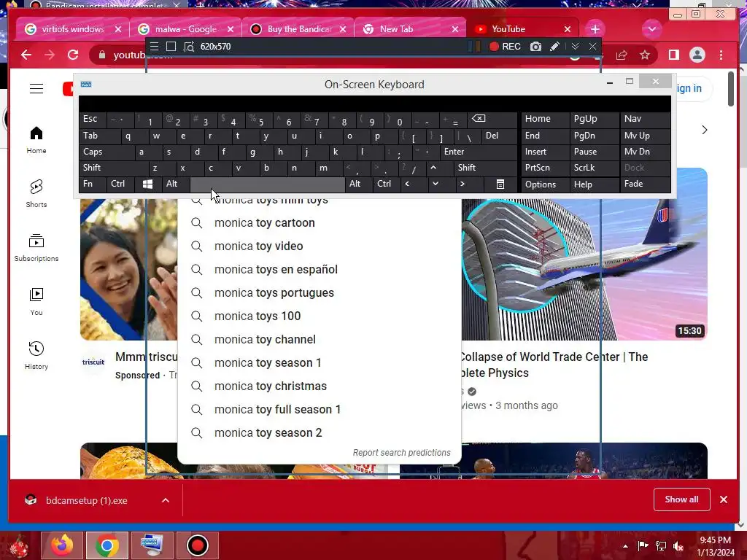The width and height of the screenshot is (747, 560).
Task: Choose suggestion monica toy cartoon
Action: click(320, 223)
